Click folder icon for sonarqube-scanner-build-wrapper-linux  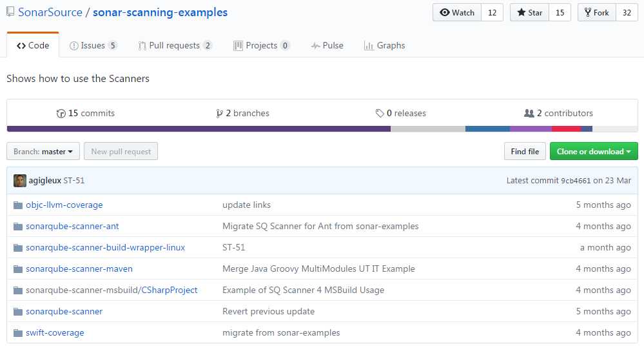coord(17,248)
